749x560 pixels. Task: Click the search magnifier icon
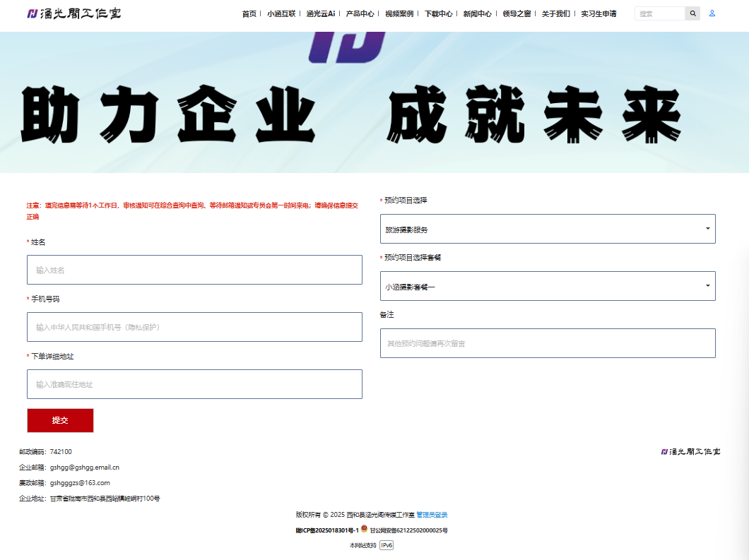[x=692, y=13]
